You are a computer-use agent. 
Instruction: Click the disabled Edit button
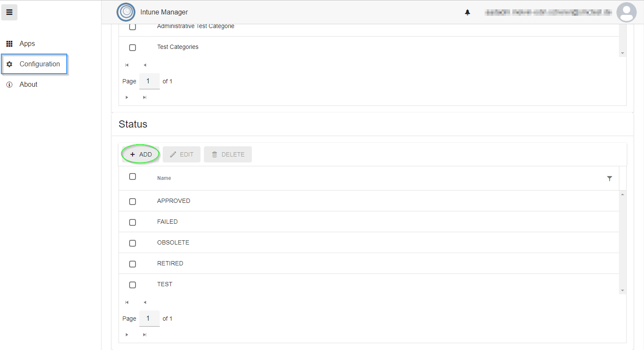(181, 154)
